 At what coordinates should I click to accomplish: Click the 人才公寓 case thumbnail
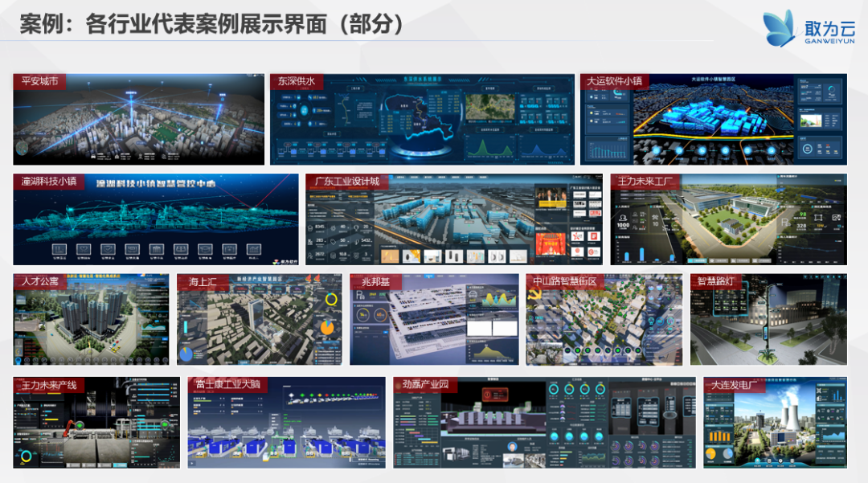point(92,319)
